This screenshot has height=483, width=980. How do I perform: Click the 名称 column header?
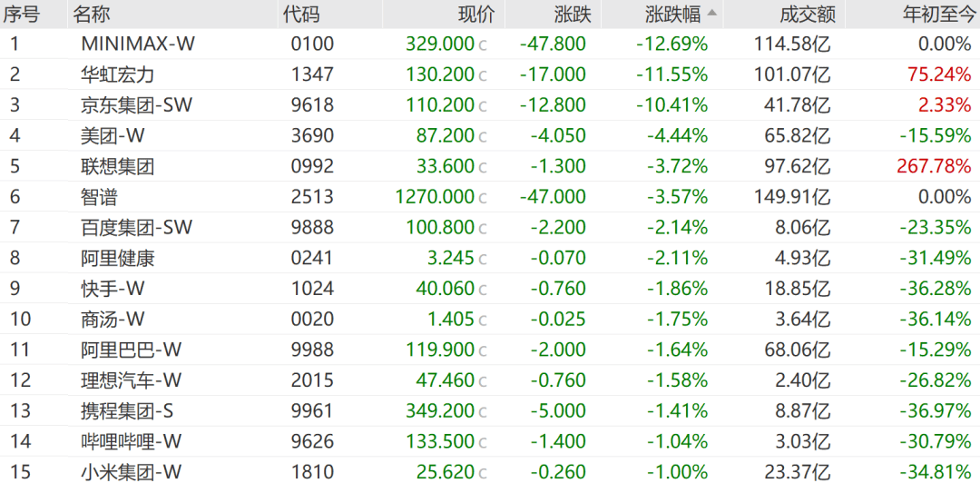coord(92,14)
